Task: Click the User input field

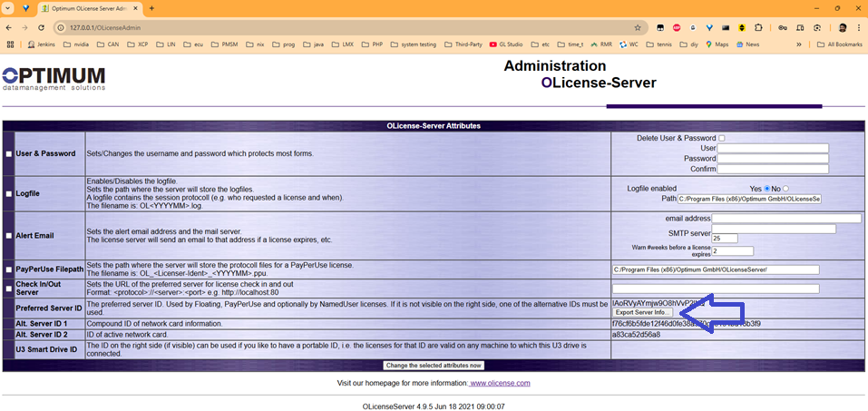Action: [x=773, y=149]
